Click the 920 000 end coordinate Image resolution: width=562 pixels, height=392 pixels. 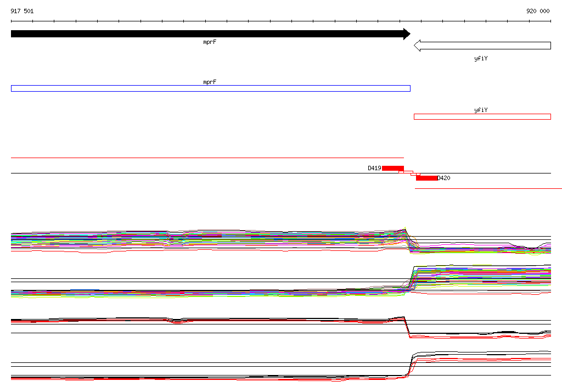538,11
